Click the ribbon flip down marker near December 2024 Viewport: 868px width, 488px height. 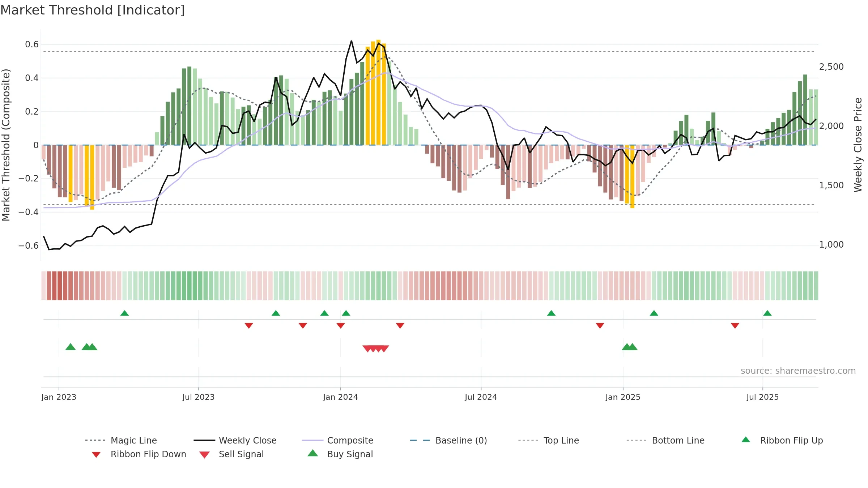[x=600, y=326]
